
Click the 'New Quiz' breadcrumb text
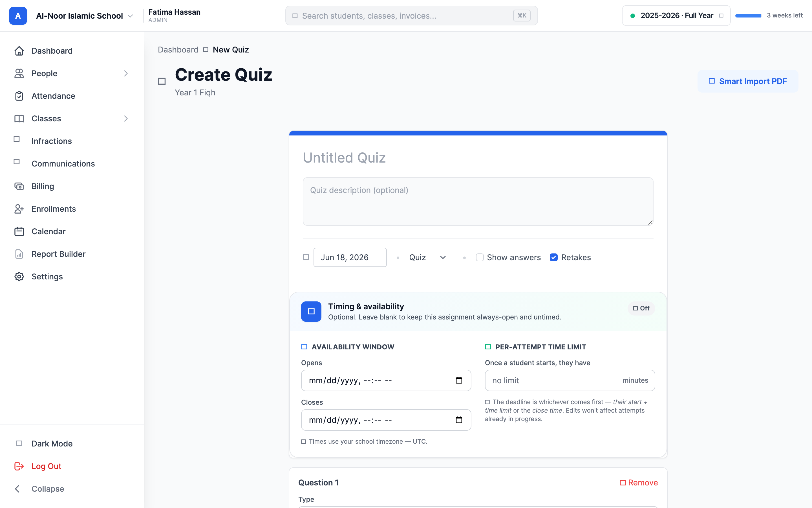point(231,50)
